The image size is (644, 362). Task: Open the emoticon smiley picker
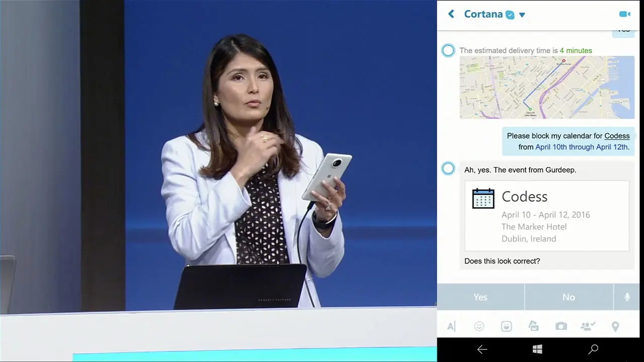pos(479,327)
